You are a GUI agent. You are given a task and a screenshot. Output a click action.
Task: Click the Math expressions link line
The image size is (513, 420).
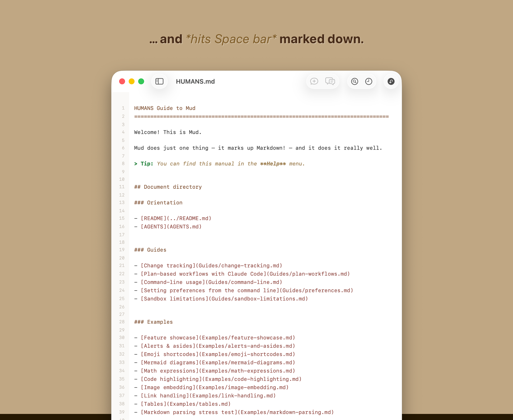[215, 371]
